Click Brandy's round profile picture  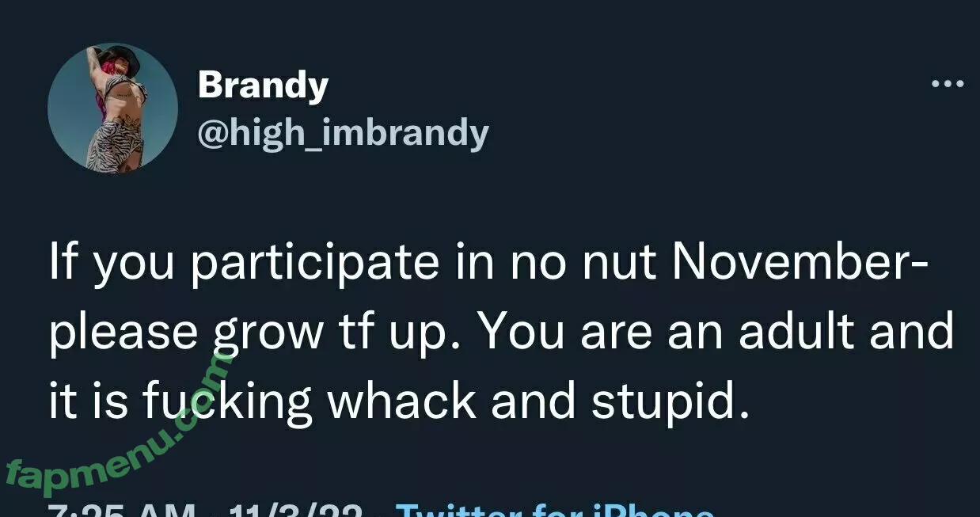pos(112,108)
